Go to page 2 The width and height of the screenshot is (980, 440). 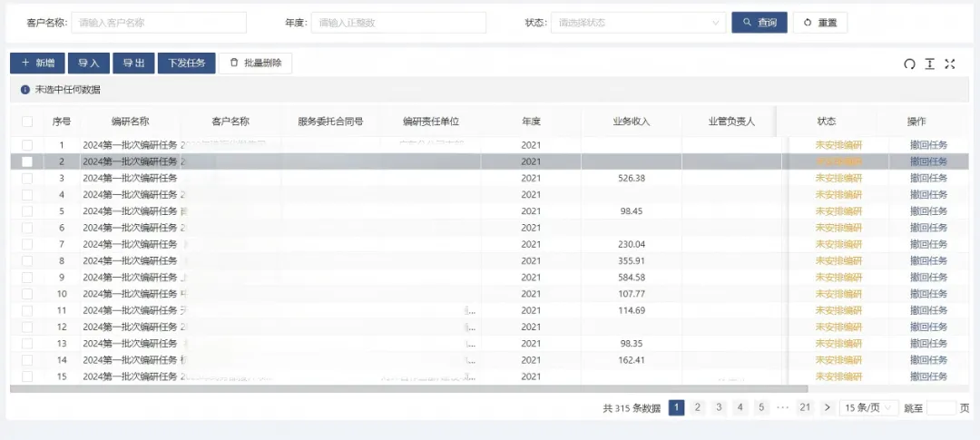(x=698, y=407)
